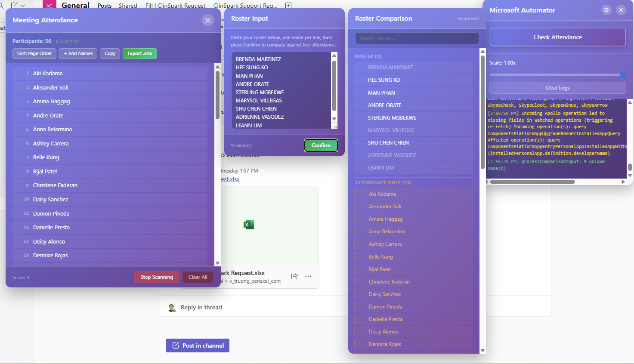Image resolution: width=634 pixels, height=364 pixels.
Task: Click the ATTENDANCE ONLY (51) header
Action: tap(383, 182)
